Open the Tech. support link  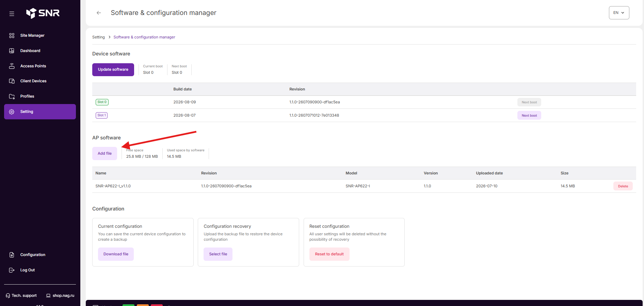pos(21,295)
